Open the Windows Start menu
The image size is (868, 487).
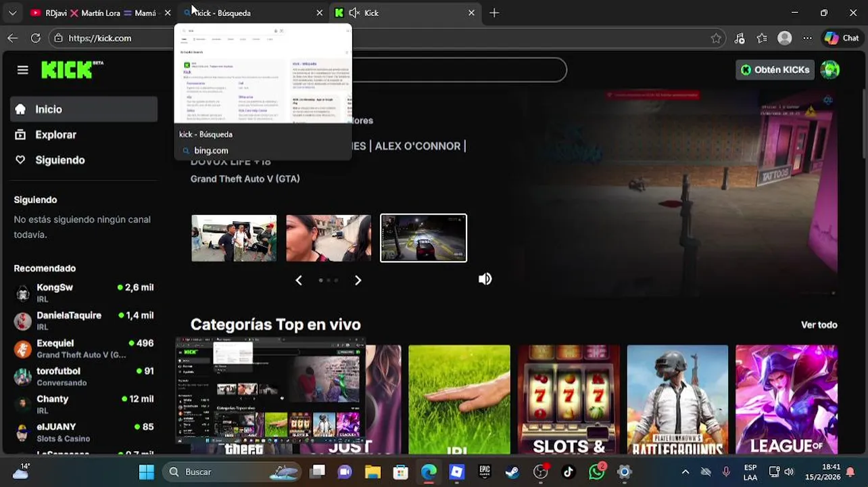pos(146,472)
